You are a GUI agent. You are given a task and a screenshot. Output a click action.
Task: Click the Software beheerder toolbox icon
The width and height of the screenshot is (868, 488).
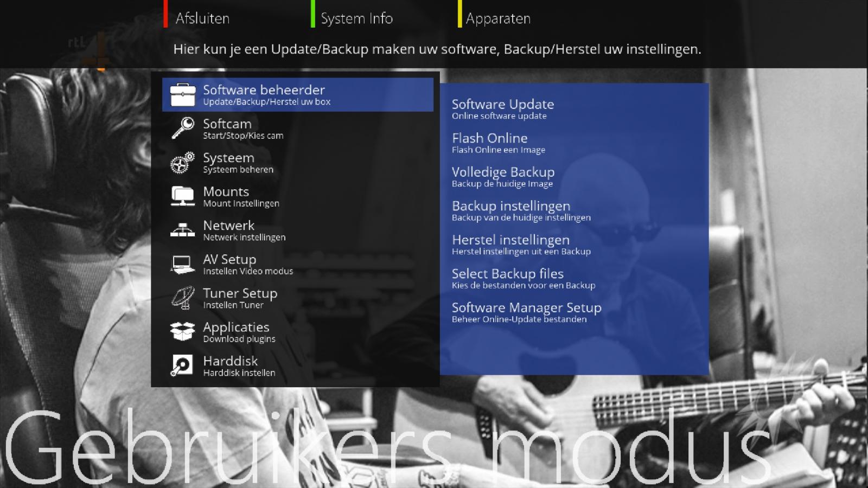(183, 95)
